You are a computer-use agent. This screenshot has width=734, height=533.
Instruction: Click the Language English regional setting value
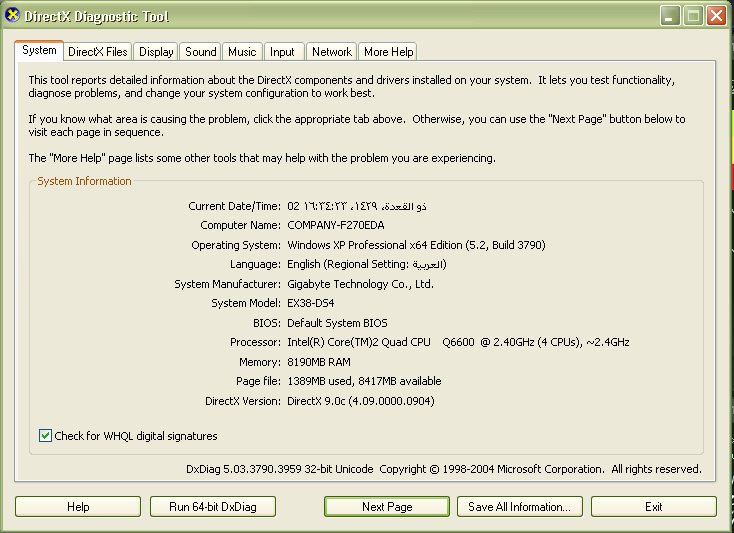pos(367,264)
